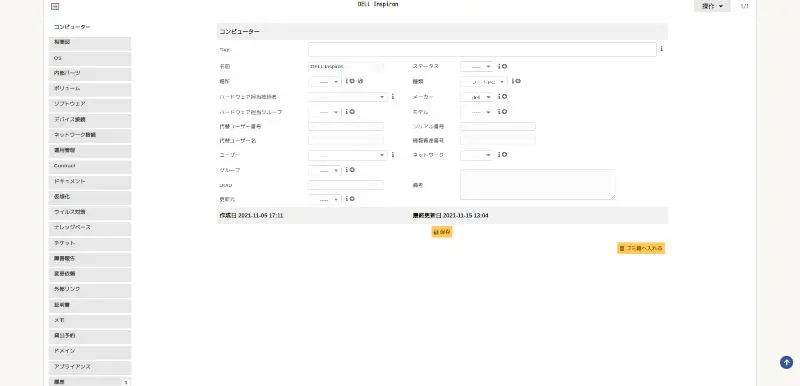
Task: Open the 外部リンク tab
Action: pyautogui.click(x=90, y=290)
